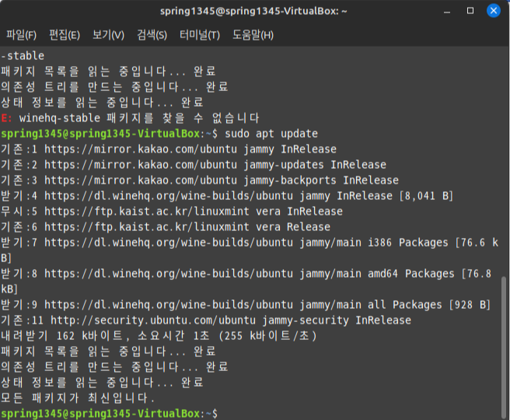Click the winehq jammy/main amd64 Packages line
510x420 pixels.
[x=246, y=282]
